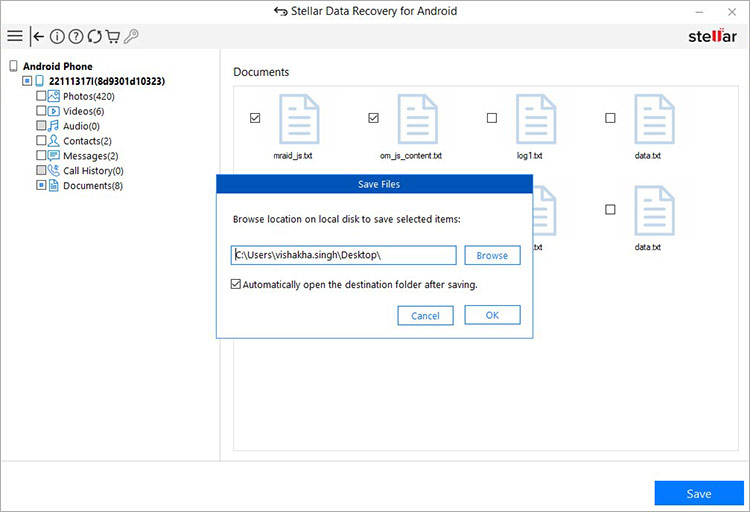Minimize the Stellar Data Recovery window

[699, 12]
